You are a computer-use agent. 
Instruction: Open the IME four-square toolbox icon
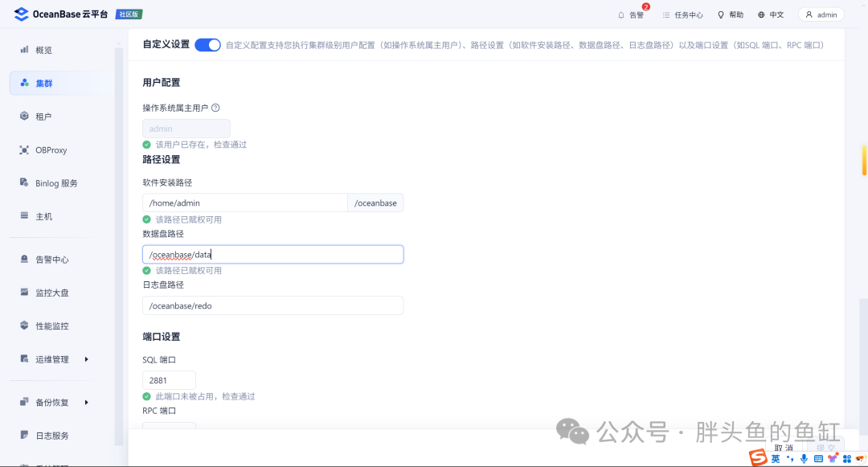(847, 459)
